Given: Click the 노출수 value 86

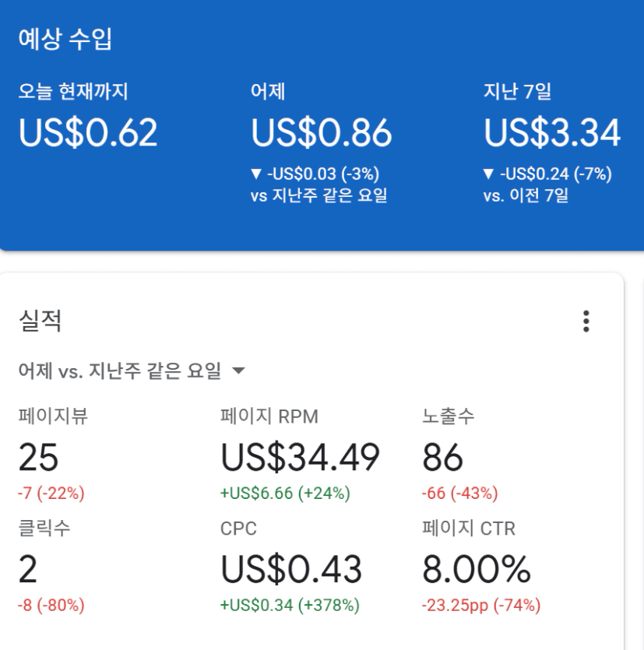Looking at the screenshot, I should [442, 458].
